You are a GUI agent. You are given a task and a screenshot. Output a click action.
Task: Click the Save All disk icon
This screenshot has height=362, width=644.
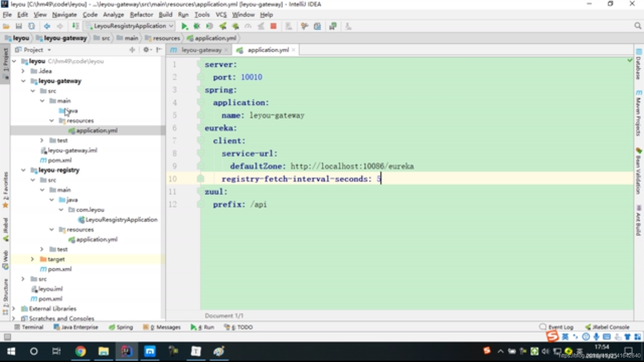19,26
